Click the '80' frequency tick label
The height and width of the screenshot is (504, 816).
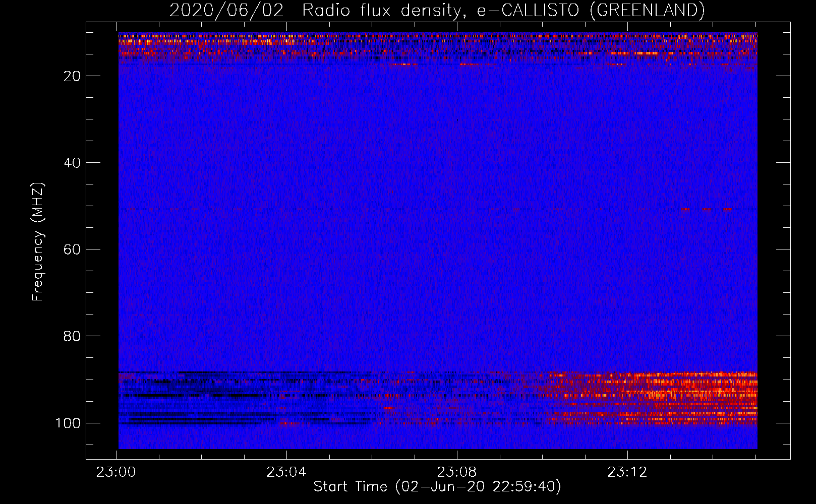[72, 336]
